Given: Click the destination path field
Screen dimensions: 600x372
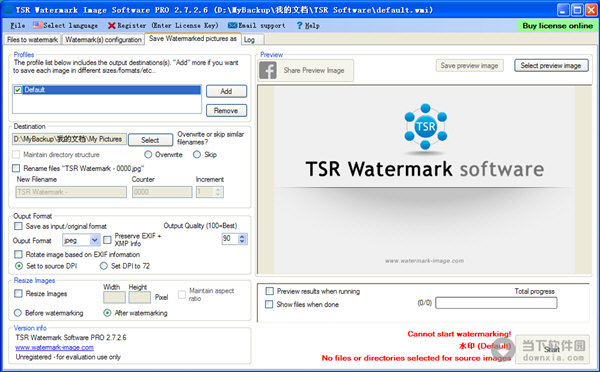Looking at the screenshot, I should pos(69,139).
